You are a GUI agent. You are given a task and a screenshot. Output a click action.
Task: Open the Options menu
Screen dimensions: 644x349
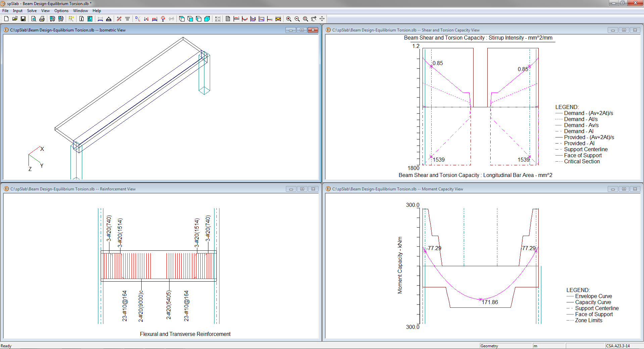coord(61,11)
